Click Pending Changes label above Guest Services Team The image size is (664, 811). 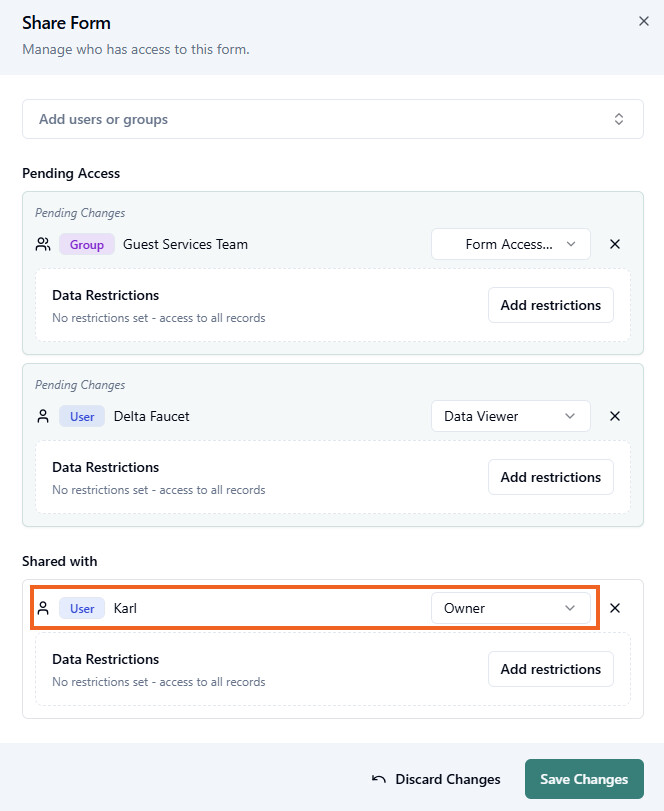(80, 213)
